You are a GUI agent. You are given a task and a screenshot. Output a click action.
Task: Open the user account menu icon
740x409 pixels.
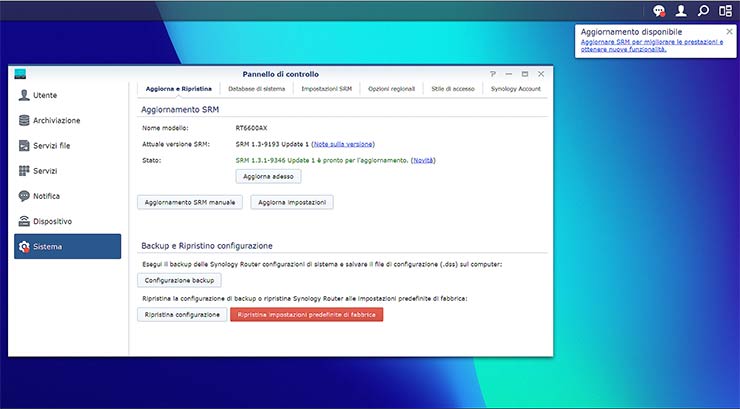(x=681, y=11)
